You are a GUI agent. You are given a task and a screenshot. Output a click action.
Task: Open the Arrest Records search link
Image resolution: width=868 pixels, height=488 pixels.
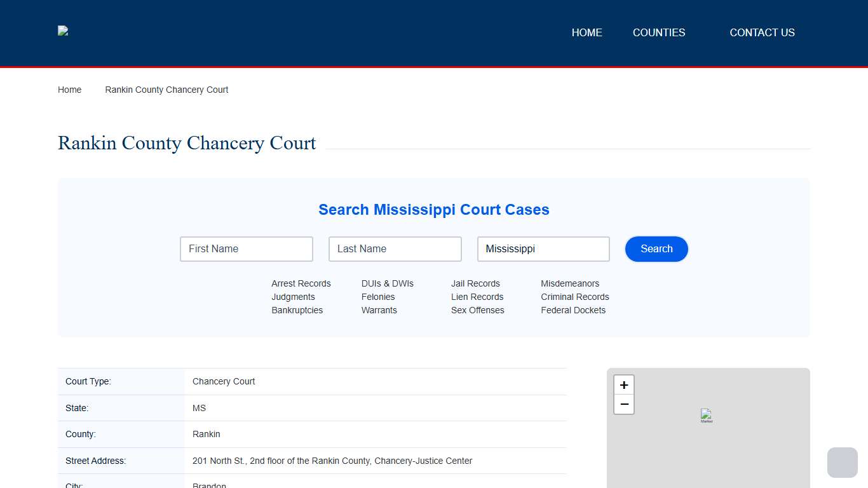point(301,283)
